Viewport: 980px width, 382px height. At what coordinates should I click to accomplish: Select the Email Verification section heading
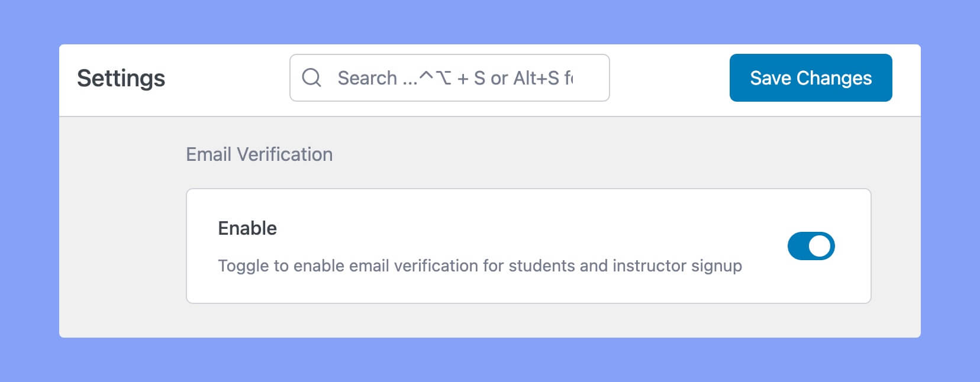tap(259, 154)
